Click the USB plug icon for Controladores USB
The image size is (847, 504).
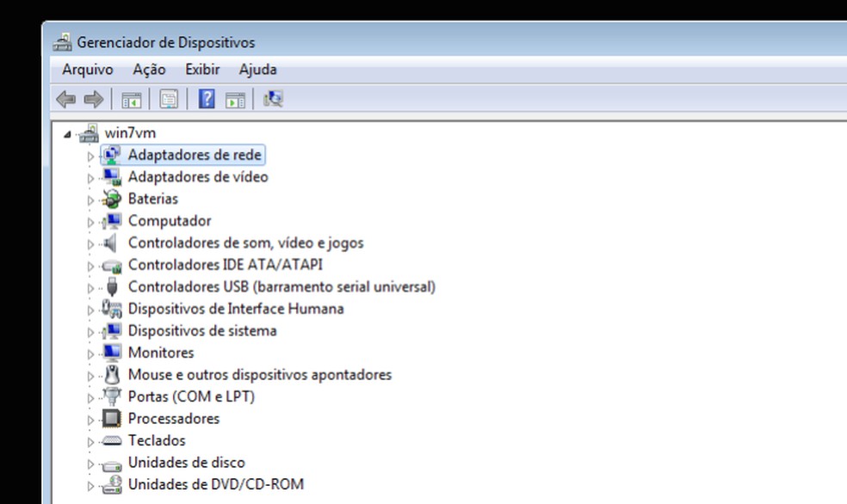pyautogui.click(x=112, y=287)
